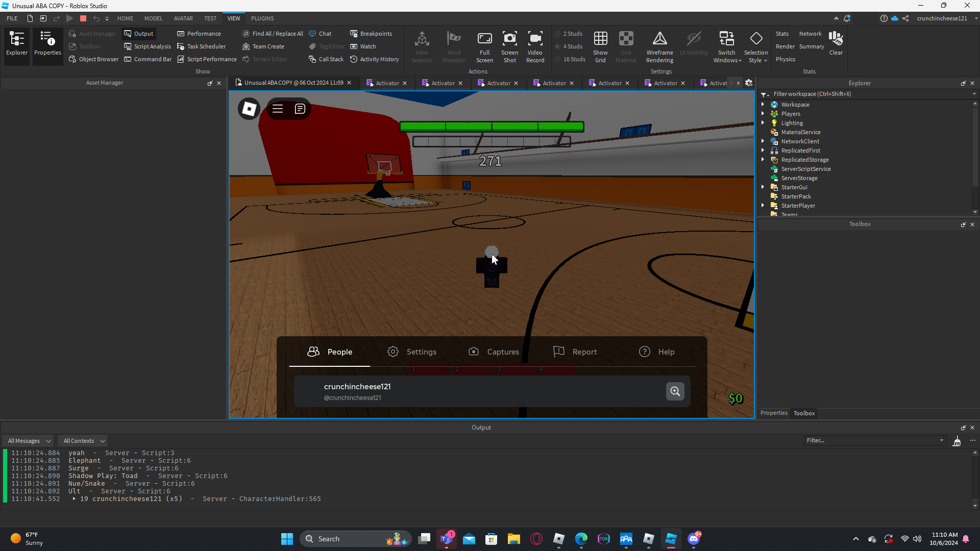Open the PLUGINS ribbon tab
The image size is (980, 551).
262,18
